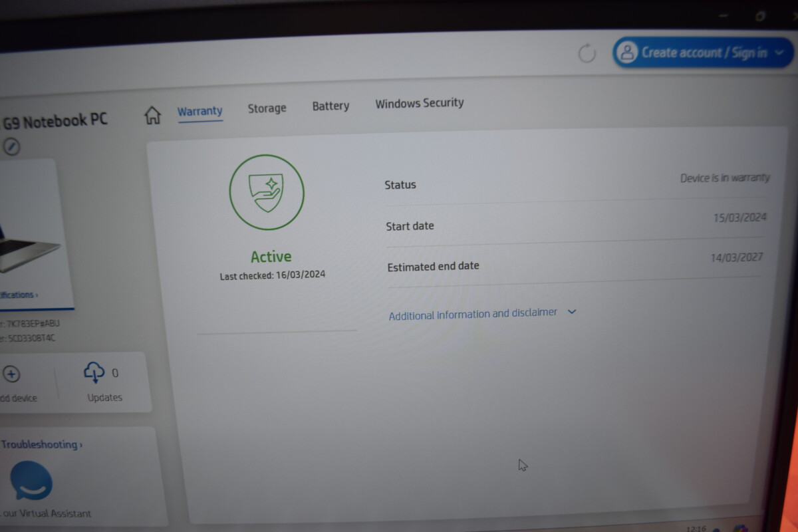Switch to the Storage tab
This screenshot has height=532, width=798.
(267, 108)
